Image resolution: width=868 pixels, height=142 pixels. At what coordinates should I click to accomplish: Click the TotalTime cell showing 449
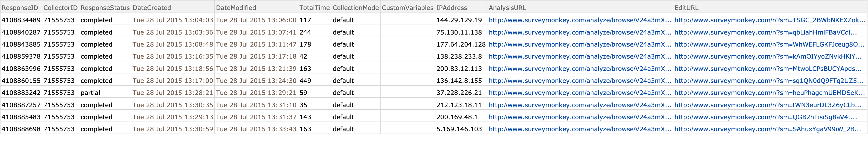click(x=314, y=80)
